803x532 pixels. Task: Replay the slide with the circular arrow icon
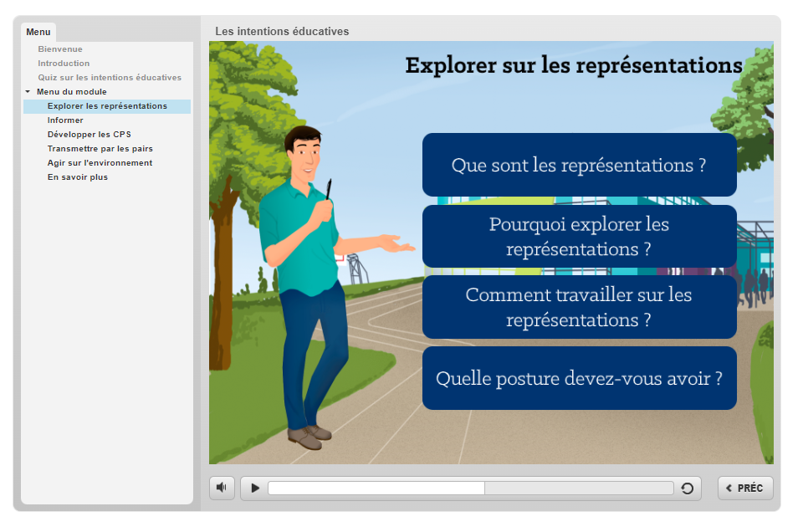pos(688,488)
